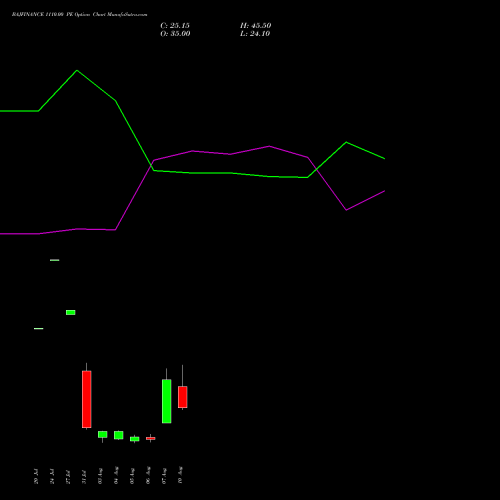Select the 10 Aug date label
Image resolution: width=500 pixels, height=500 pixels.
pyautogui.click(x=180, y=476)
